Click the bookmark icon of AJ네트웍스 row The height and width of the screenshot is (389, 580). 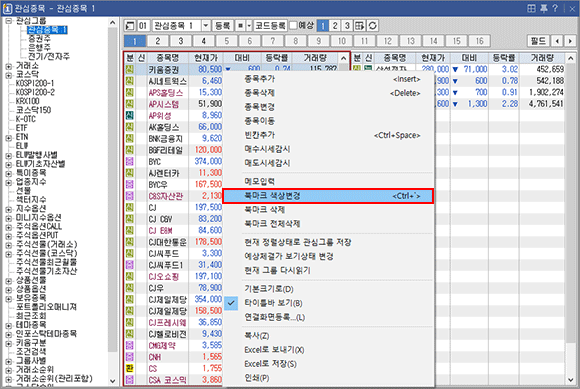click(x=129, y=81)
